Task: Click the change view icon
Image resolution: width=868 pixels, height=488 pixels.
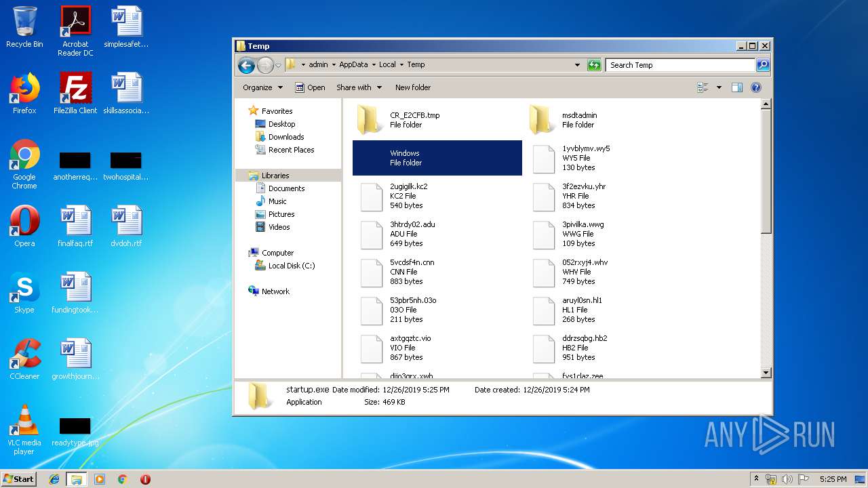Action: [703, 87]
